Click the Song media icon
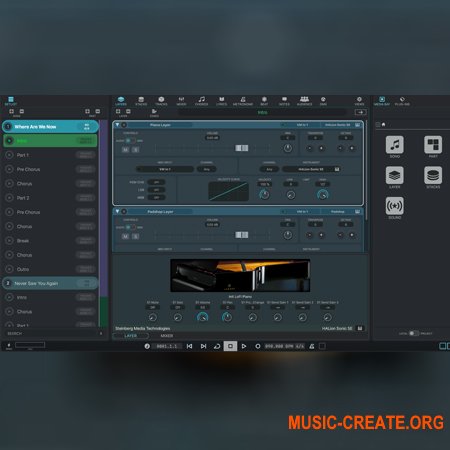The height and width of the screenshot is (450, 450). pos(395,145)
